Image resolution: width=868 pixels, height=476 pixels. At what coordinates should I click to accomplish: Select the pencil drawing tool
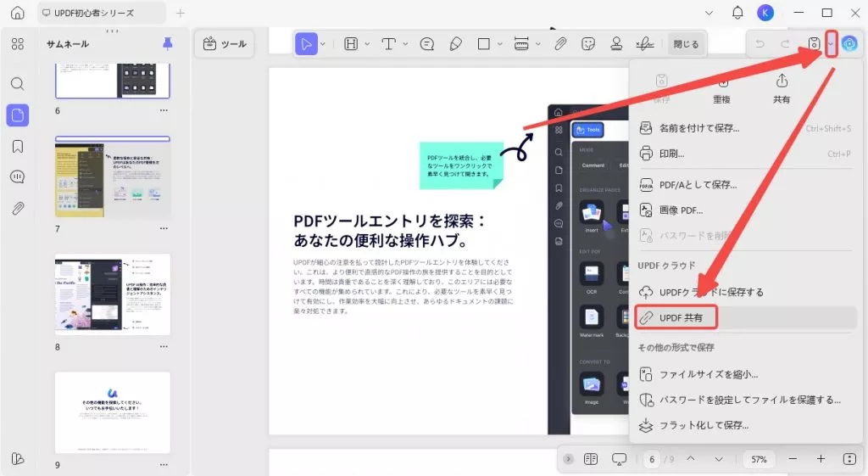point(455,44)
